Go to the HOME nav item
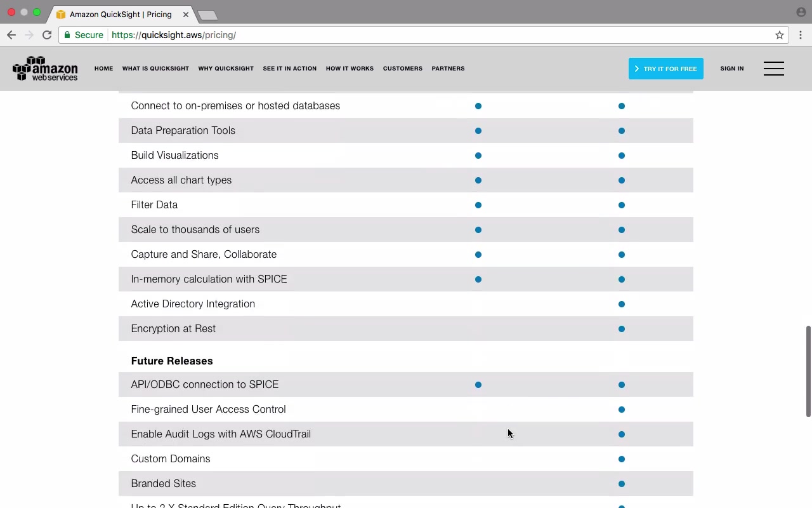This screenshot has height=508, width=812. point(103,69)
